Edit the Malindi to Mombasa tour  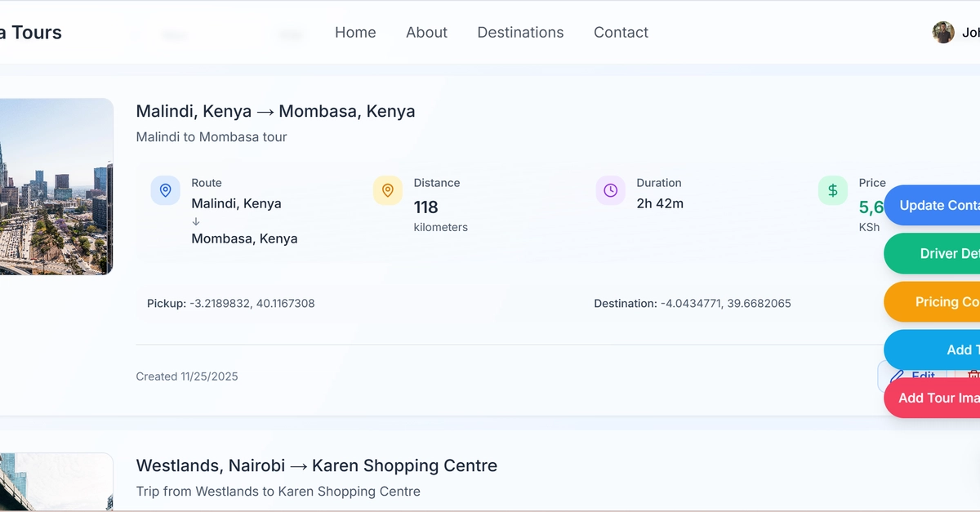coord(912,374)
